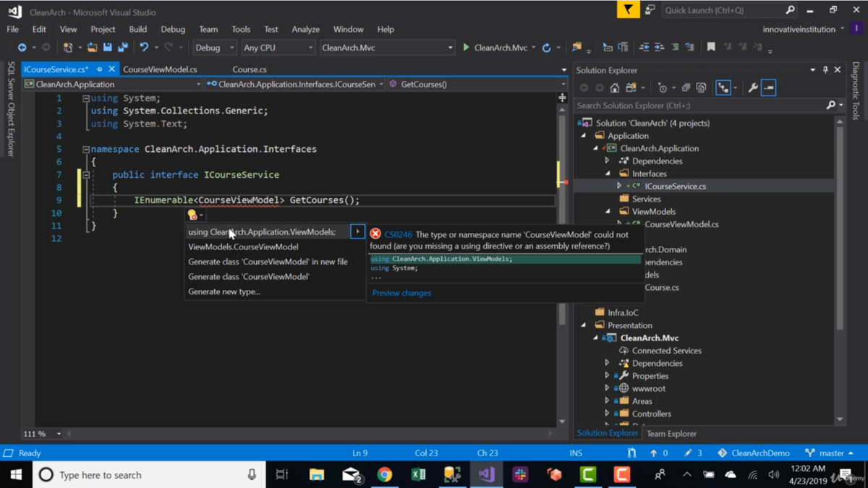868x488 pixels.
Task: Click Show All Files in Solution Explorer
Action: click(701, 87)
